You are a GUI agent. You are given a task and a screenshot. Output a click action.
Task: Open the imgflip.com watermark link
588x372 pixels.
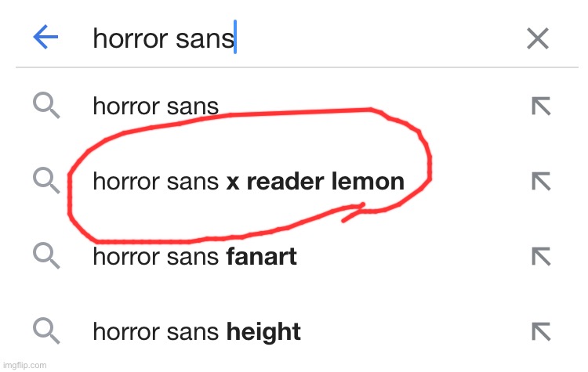[24, 365]
